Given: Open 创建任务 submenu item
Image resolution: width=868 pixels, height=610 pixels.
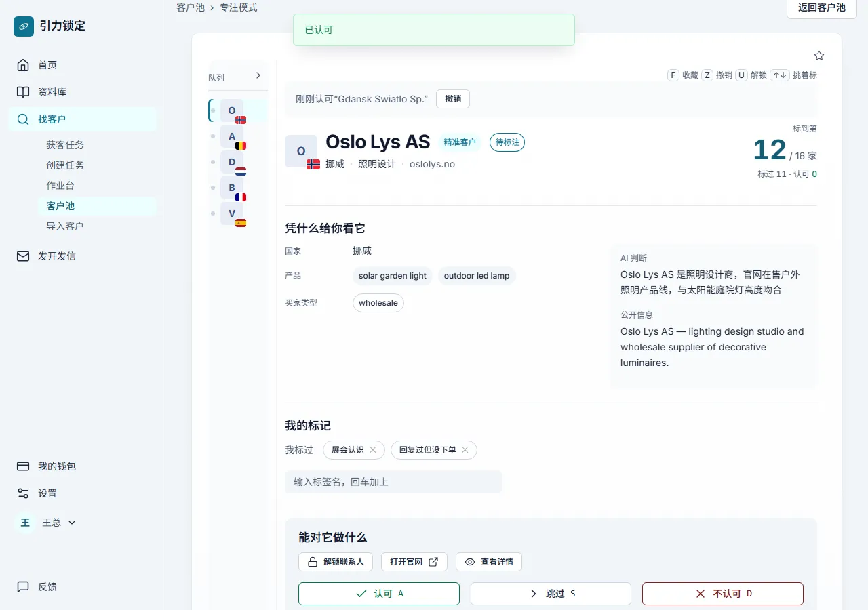Looking at the screenshot, I should 97,165.
